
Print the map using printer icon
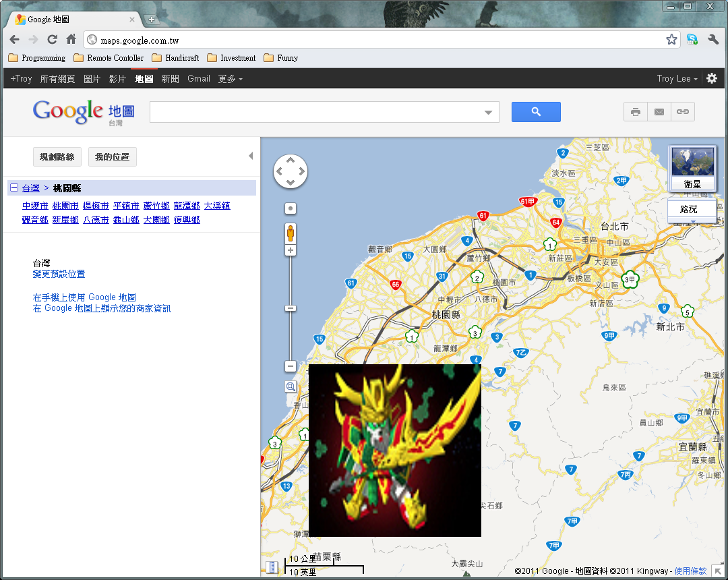[636, 112]
